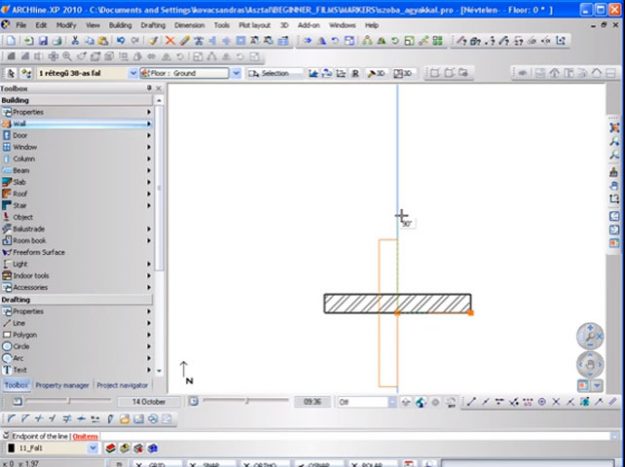Switch to the Property manager tab
Image resolution: width=625 pixels, height=467 pixels.
[x=63, y=385]
